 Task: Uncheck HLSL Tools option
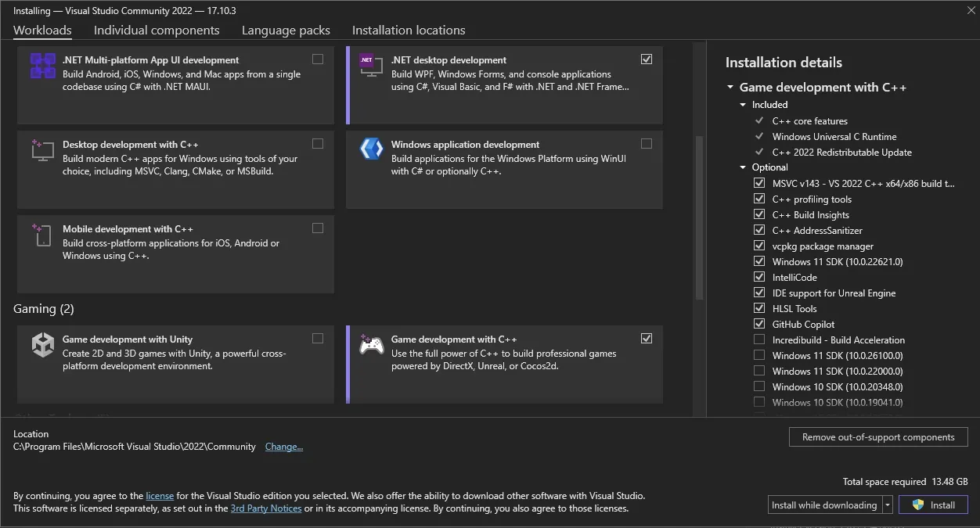click(x=758, y=308)
